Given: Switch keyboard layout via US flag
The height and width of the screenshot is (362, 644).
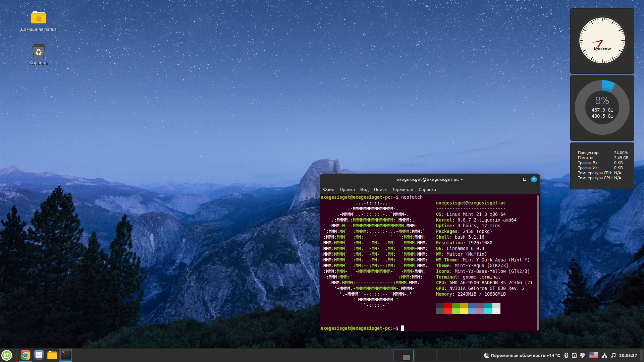Looking at the screenshot, I should (593, 355).
